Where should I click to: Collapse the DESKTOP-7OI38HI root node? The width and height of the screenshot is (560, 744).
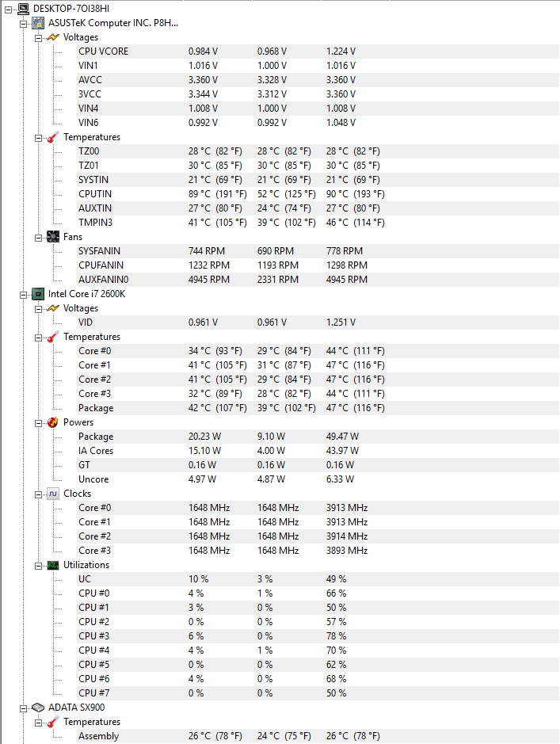coord(8,10)
